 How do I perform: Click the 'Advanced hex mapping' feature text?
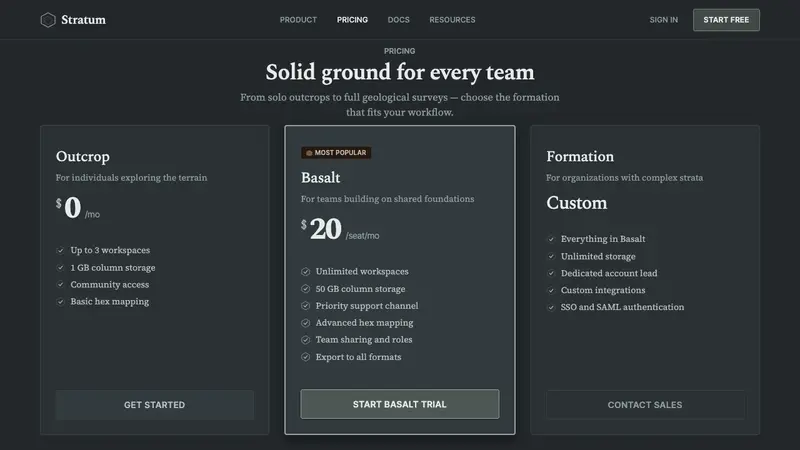tap(364, 323)
